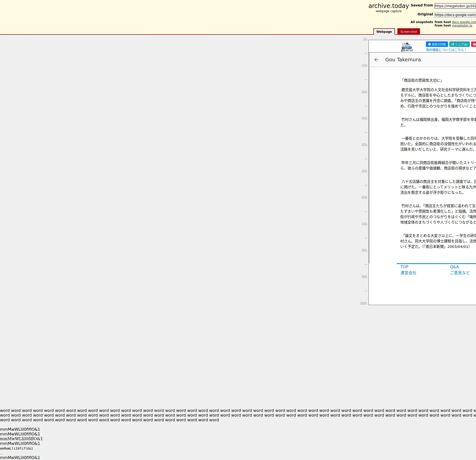Jump to the 100% page marker
The height and width of the screenshot is (460, 476).
point(363,303)
